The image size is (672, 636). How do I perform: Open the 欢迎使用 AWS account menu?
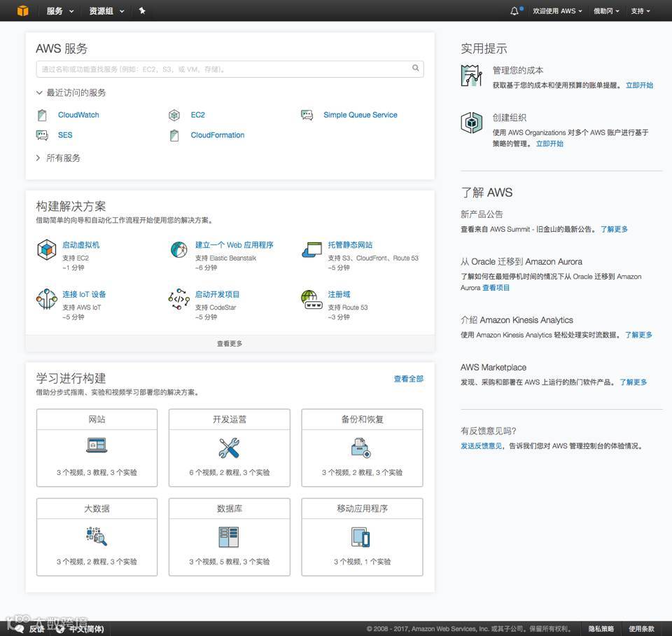click(557, 11)
